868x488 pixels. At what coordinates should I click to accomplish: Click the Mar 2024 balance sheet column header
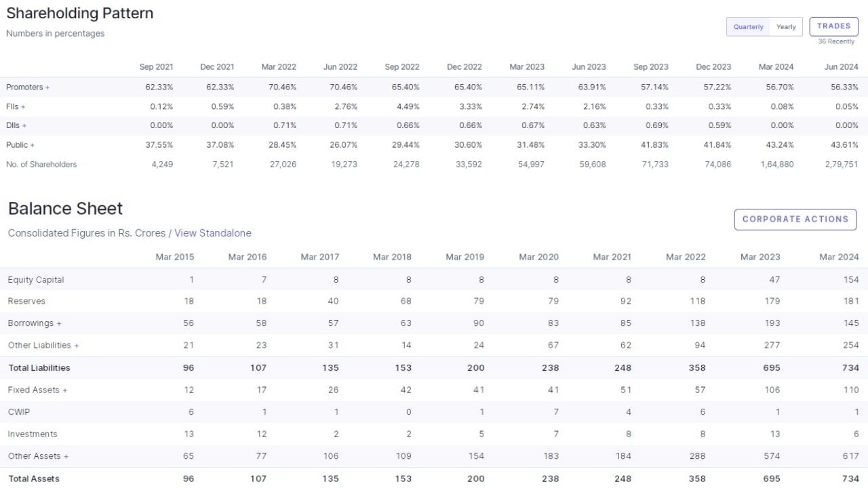pos(840,258)
